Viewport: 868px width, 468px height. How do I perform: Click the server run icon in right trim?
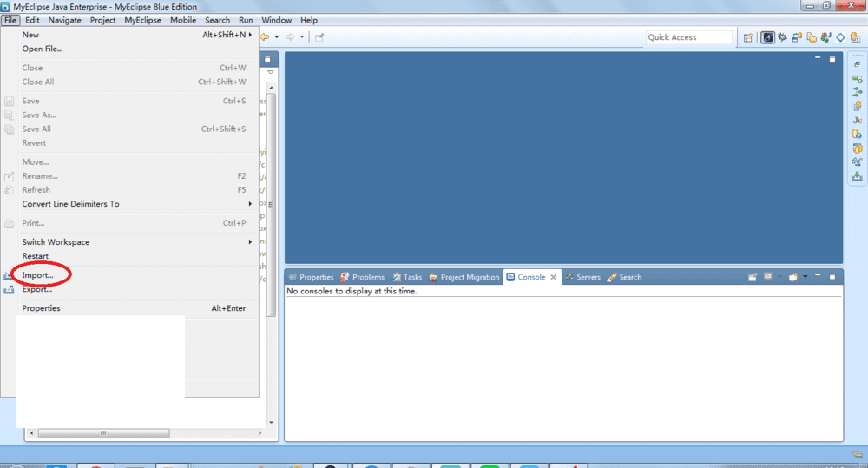click(858, 79)
